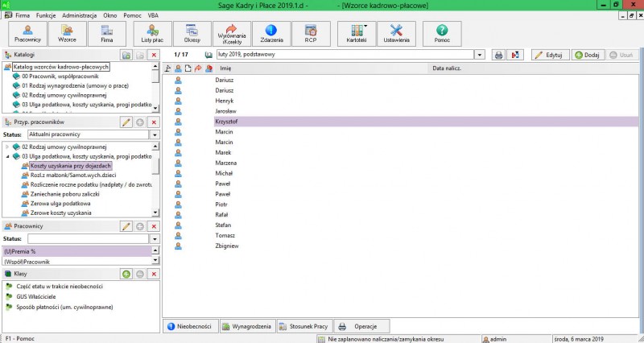The height and width of the screenshot is (343, 644).
Task: Collapse '03 Ulga podatkowa' node in Przyp. pracowników tree
Action: [7, 156]
